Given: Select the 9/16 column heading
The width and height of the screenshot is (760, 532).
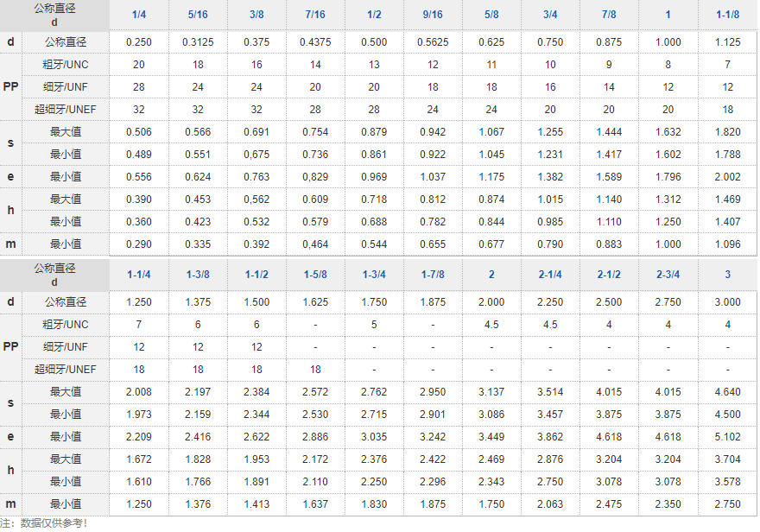Looking at the screenshot, I should (433, 15).
